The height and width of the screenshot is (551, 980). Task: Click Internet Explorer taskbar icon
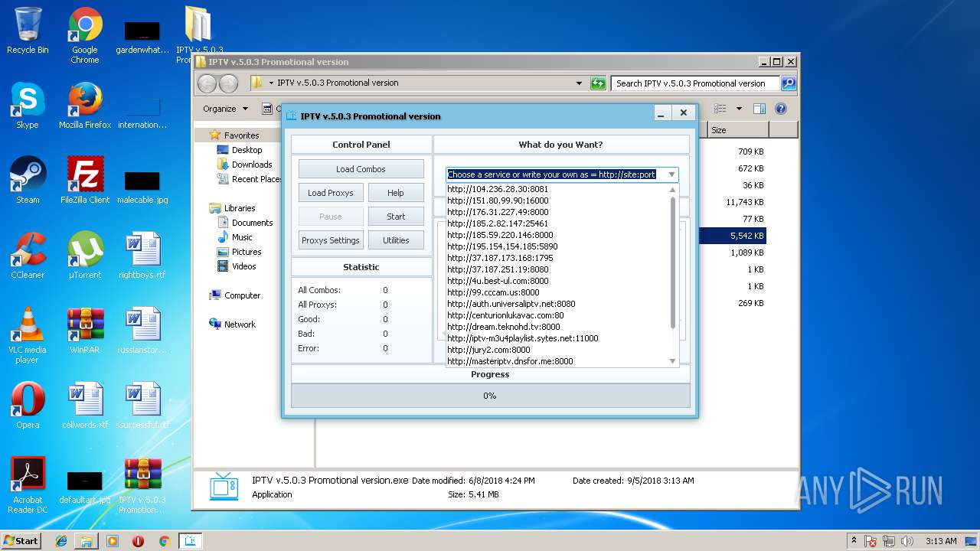(x=61, y=541)
